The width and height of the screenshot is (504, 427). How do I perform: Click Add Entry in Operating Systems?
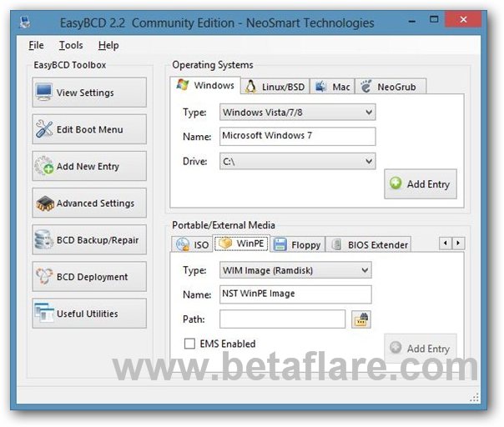420,184
